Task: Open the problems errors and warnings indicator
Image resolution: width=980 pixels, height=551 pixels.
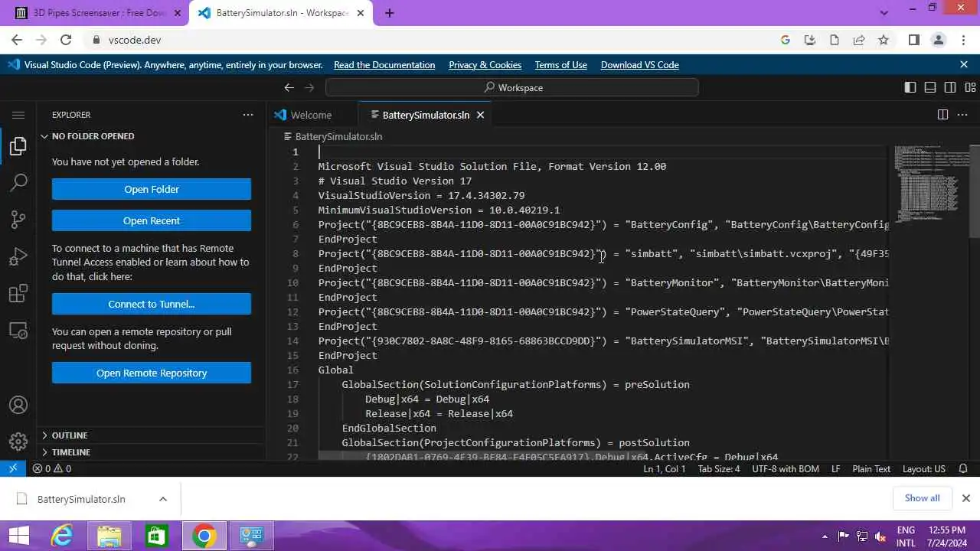Action: [x=52, y=468]
